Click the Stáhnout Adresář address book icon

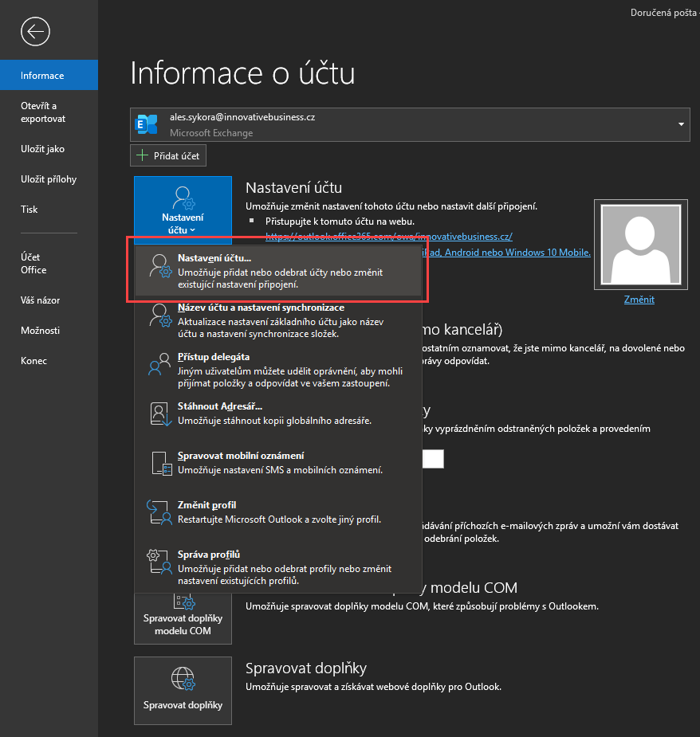[x=160, y=414]
